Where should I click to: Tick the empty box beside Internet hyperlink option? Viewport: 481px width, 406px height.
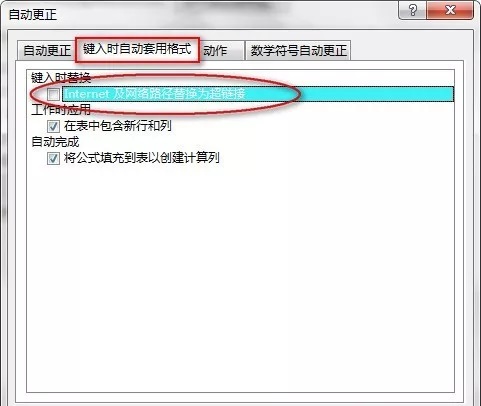53,94
